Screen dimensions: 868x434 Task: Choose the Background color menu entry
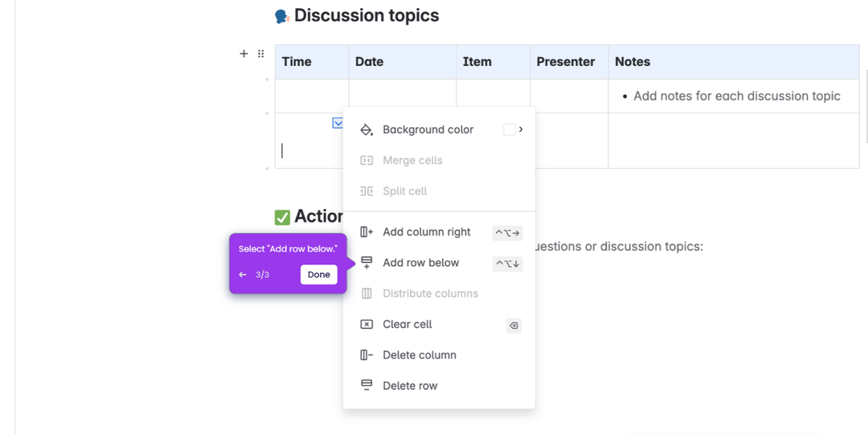[x=439, y=129]
